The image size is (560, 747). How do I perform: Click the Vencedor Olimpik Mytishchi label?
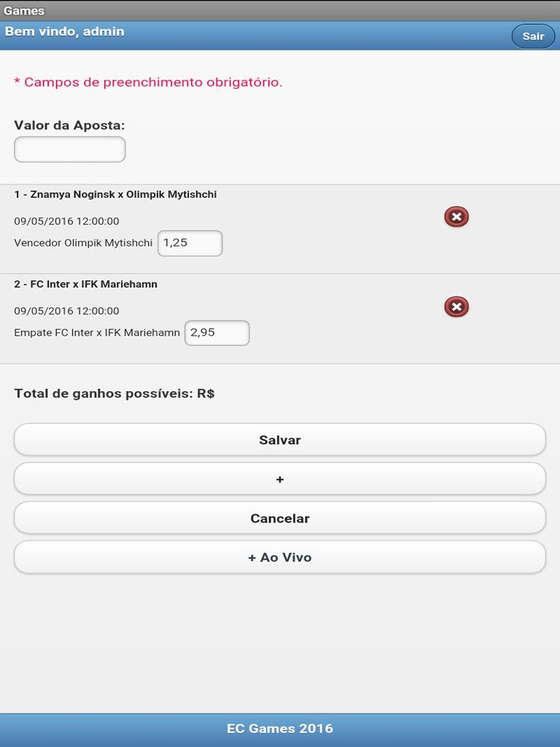[x=83, y=243]
